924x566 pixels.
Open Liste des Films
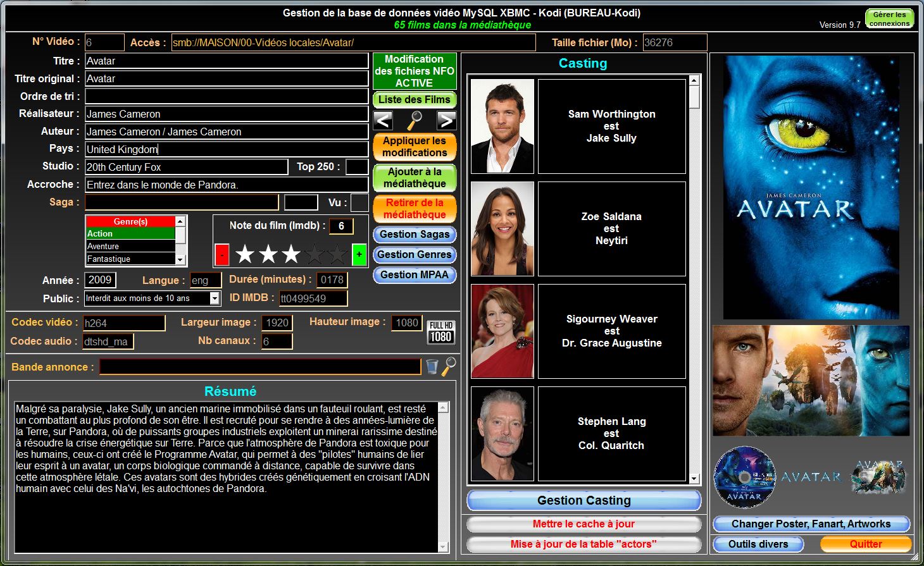coord(415,100)
